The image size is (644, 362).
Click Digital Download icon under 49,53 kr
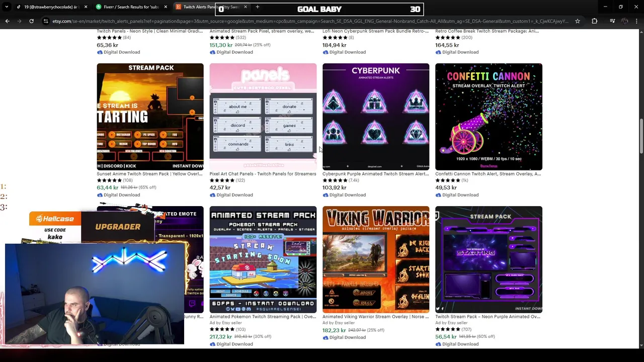point(438,195)
